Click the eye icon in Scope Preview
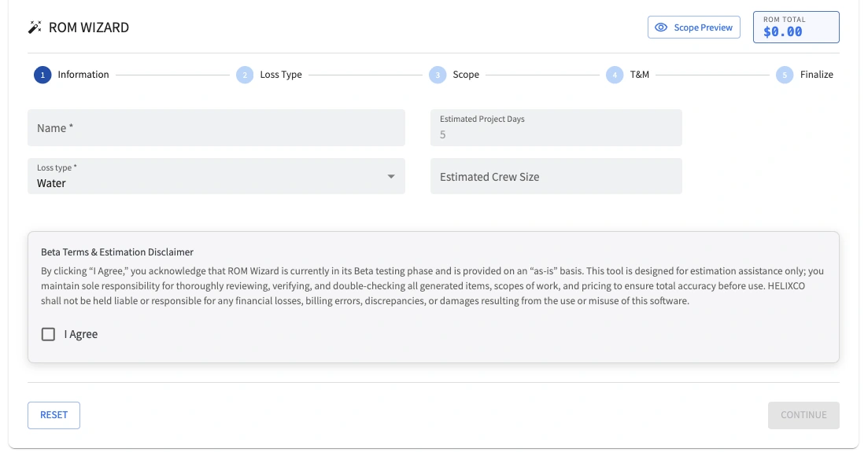The height and width of the screenshot is (452, 868). (661, 27)
